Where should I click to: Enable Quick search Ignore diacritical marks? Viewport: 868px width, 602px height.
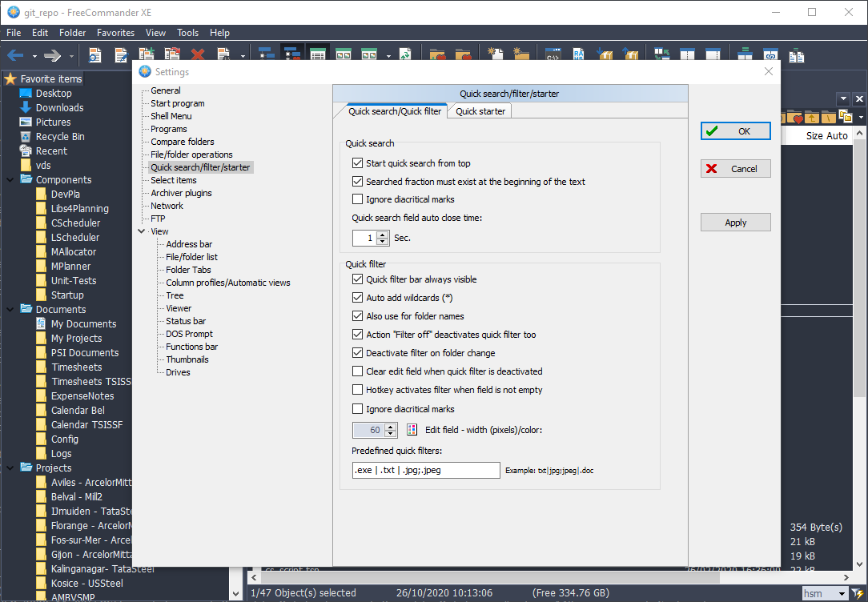pyautogui.click(x=358, y=199)
